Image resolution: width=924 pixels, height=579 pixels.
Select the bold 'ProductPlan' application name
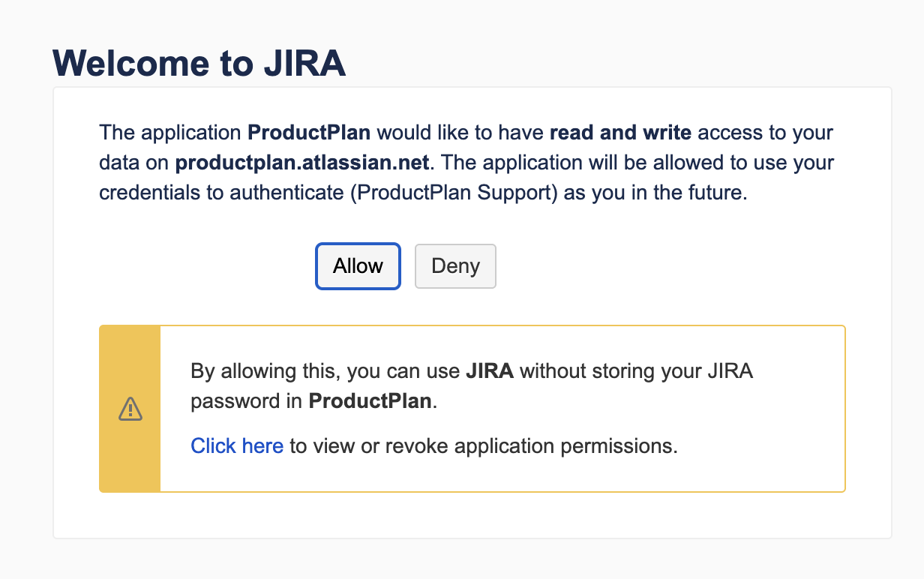[x=309, y=132]
